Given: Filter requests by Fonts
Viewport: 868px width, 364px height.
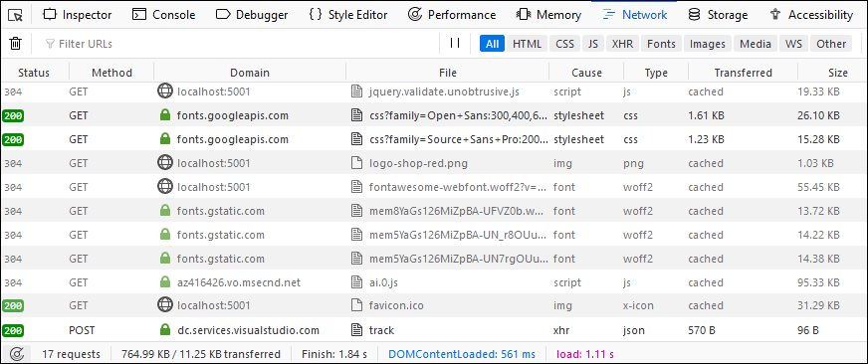Looking at the screenshot, I should 662,44.
